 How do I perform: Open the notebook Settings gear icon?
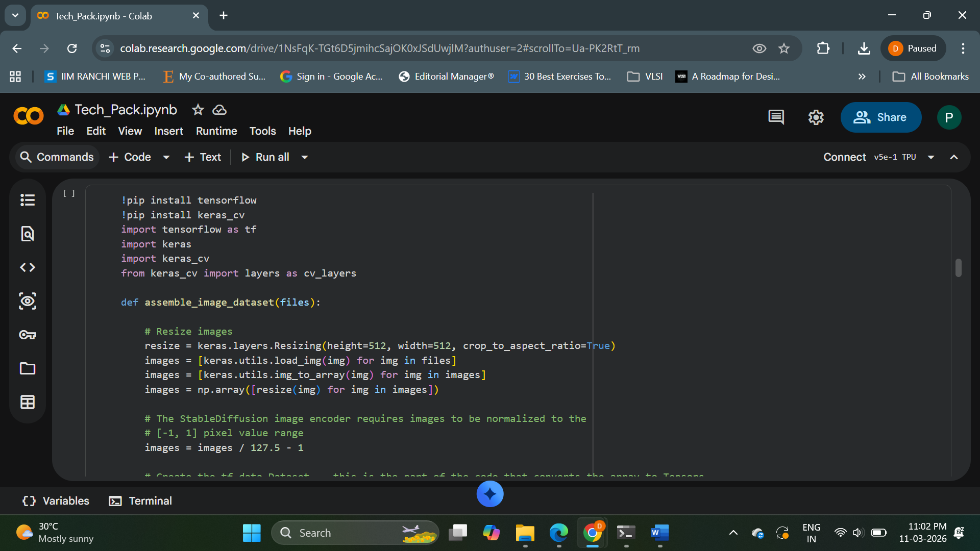(816, 117)
